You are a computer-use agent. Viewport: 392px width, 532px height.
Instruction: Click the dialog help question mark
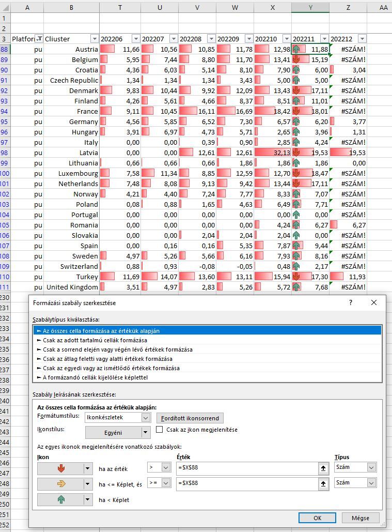[x=351, y=302]
